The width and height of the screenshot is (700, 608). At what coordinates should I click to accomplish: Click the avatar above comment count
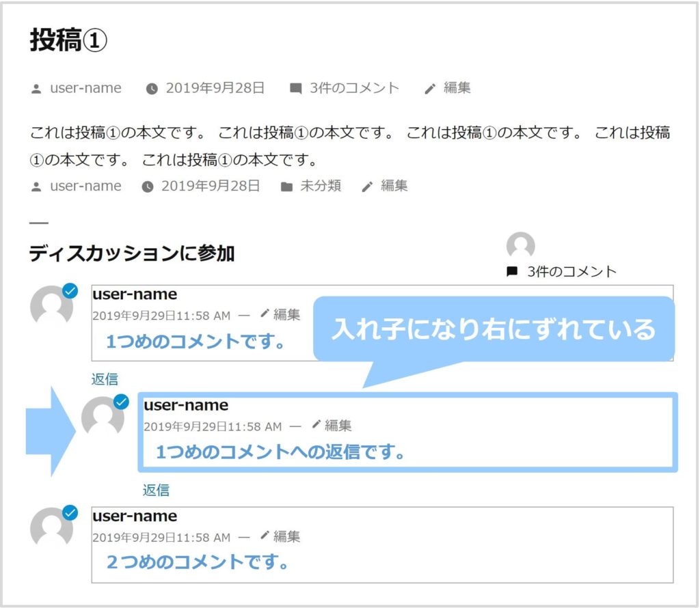tap(520, 245)
